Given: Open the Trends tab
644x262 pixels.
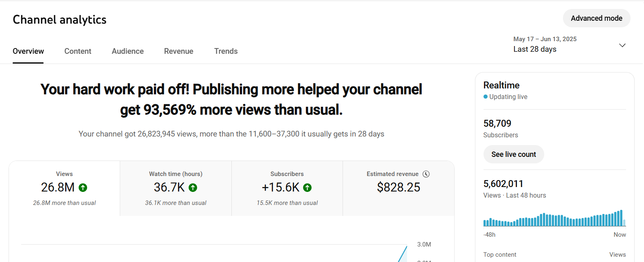Looking at the screenshot, I should click(x=226, y=51).
